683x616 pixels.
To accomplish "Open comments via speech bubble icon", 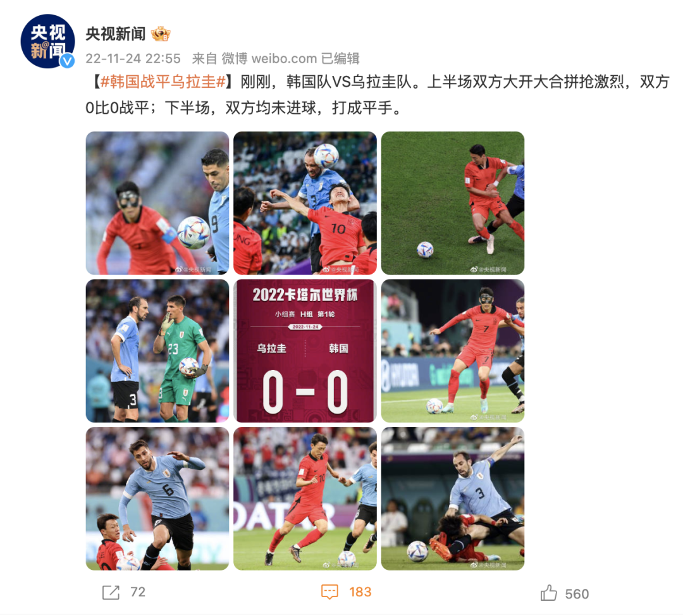I will click(329, 592).
